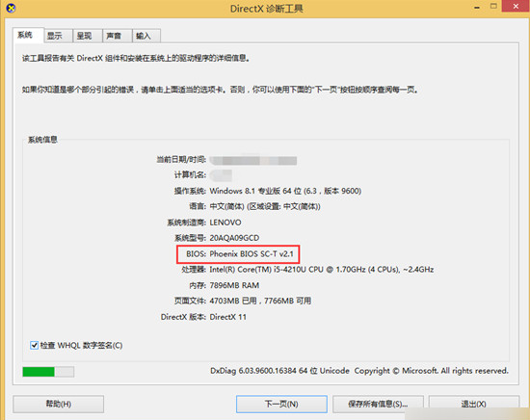Click the 帮助(H) button
Viewport: 530px width, 420px height.
58,404
